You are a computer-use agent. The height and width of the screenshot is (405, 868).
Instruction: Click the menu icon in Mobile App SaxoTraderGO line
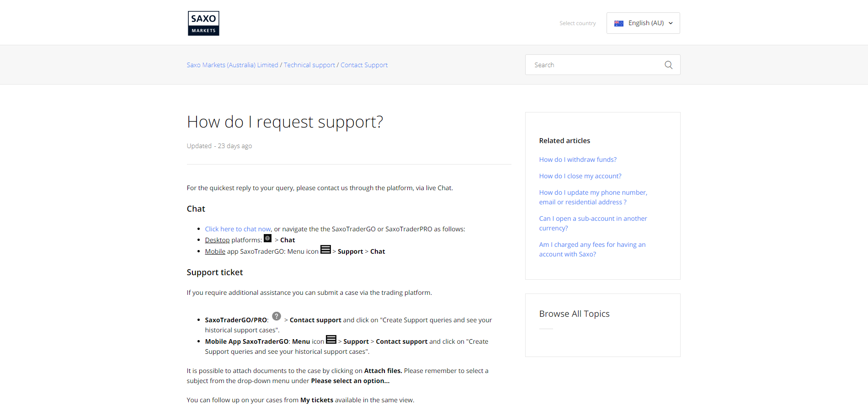pos(331,340)
